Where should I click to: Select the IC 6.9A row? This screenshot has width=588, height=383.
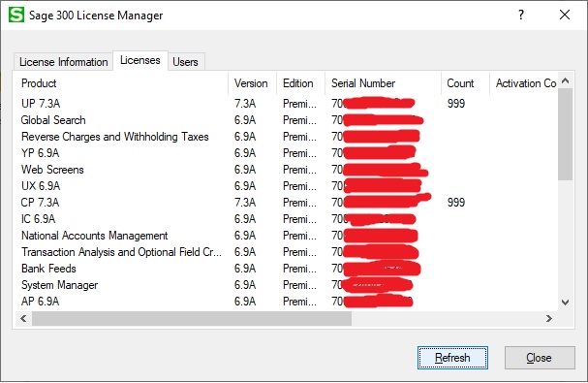[287, 219]
